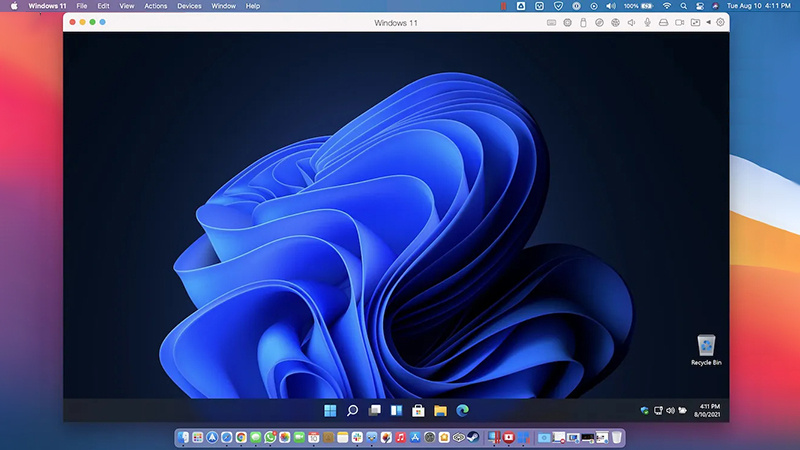800x450 pixels.
Task: Open the File menu
Action: pos(82,6)
